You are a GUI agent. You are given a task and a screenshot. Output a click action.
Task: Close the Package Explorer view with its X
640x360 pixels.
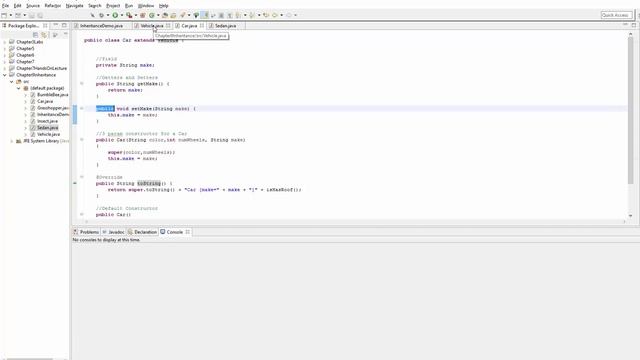coord(45,26)
